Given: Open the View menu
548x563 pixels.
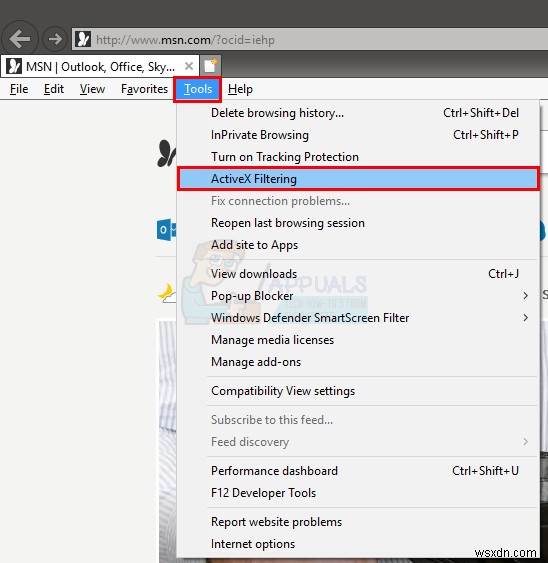Looking at the screenshot, I should [x=92, y=89].
